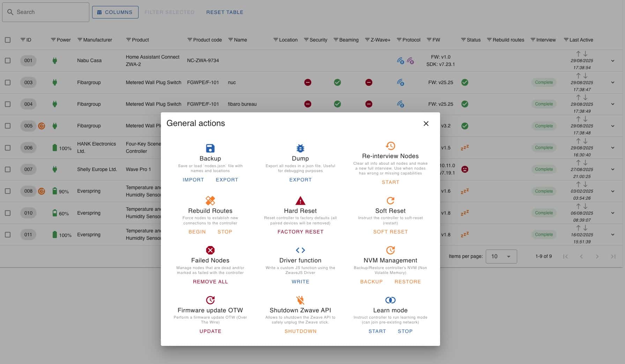Viewport: 625px width, 364px height.
Task: Click the Dump bug icon
Action: [300, 148]
